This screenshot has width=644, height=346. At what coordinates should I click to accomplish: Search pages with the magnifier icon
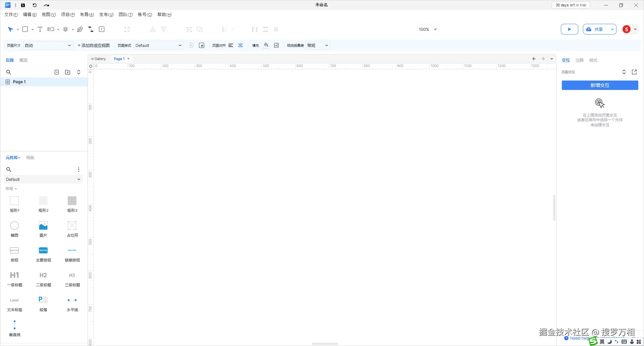point(9,72)
